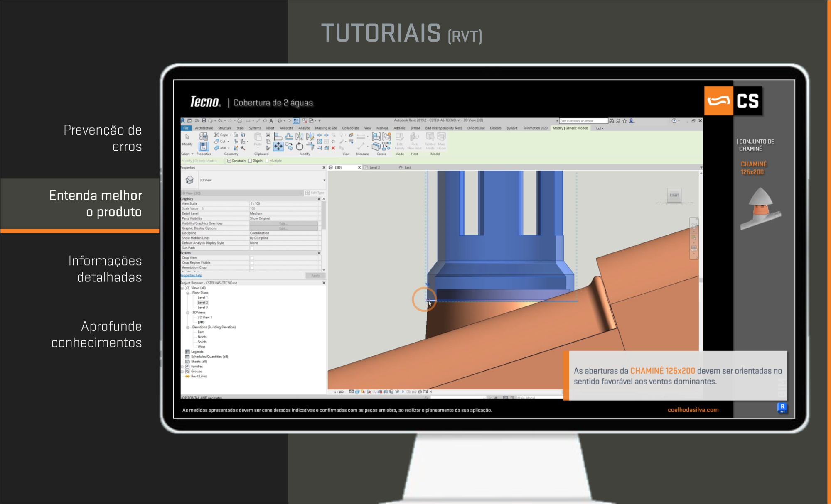The height and width of the screenshot is (504, 831).
Task: Collapse the 3D Views tree node
Action: click(187, 313)
